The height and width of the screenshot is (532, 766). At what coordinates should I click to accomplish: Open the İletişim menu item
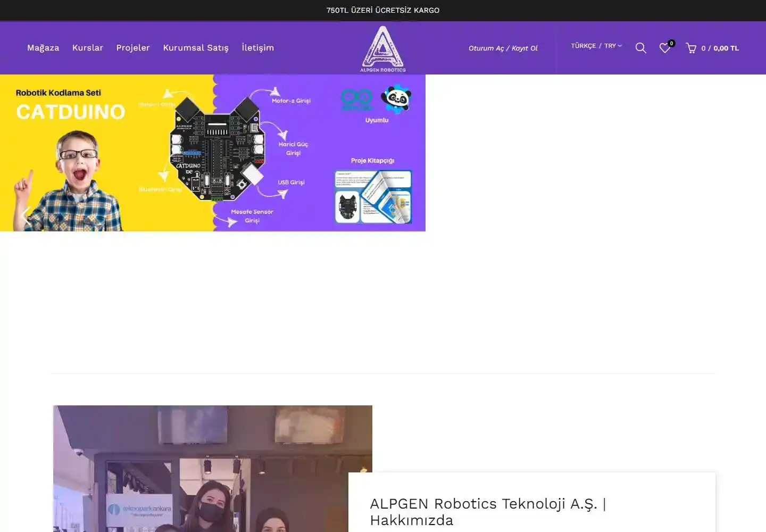(x=258, y=48)
